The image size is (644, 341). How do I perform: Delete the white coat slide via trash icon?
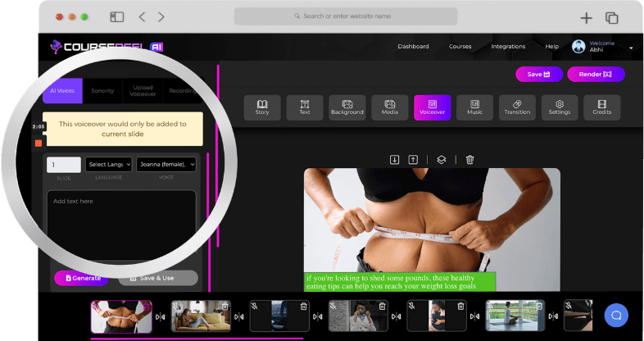click(383, 306)
